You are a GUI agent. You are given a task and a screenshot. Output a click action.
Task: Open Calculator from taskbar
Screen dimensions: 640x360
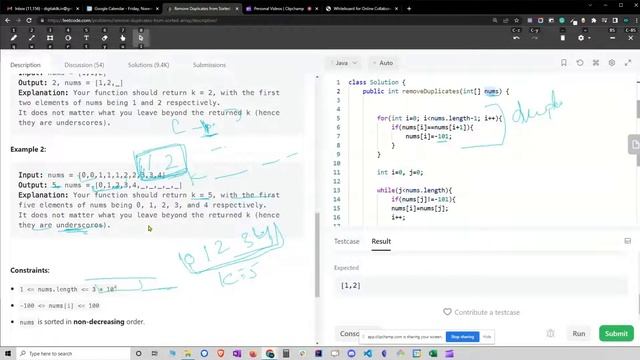click(286, 353)
